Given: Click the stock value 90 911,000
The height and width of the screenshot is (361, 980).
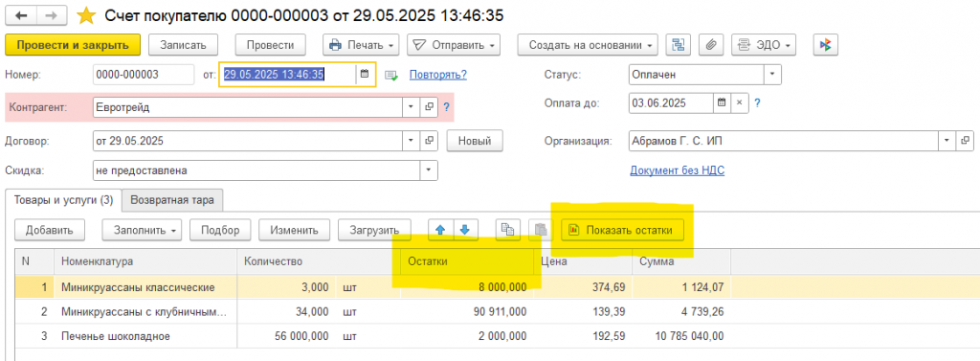Looking at the screenshot, I should [466, 311].
